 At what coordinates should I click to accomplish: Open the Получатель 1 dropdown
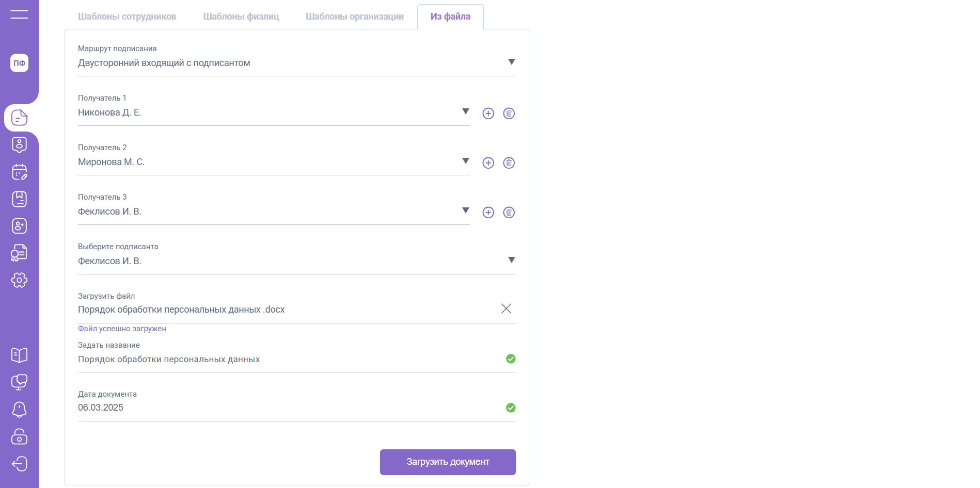click(465, 112)
